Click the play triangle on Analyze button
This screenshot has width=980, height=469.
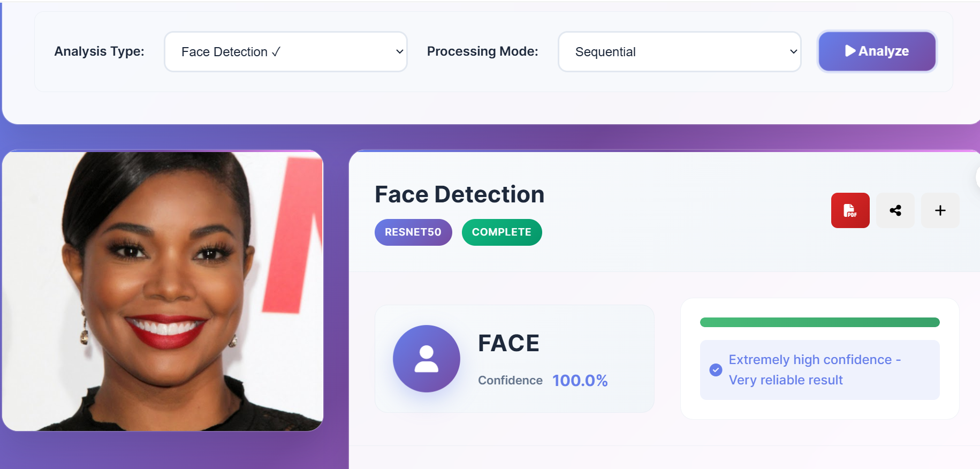tap(850, 51)
